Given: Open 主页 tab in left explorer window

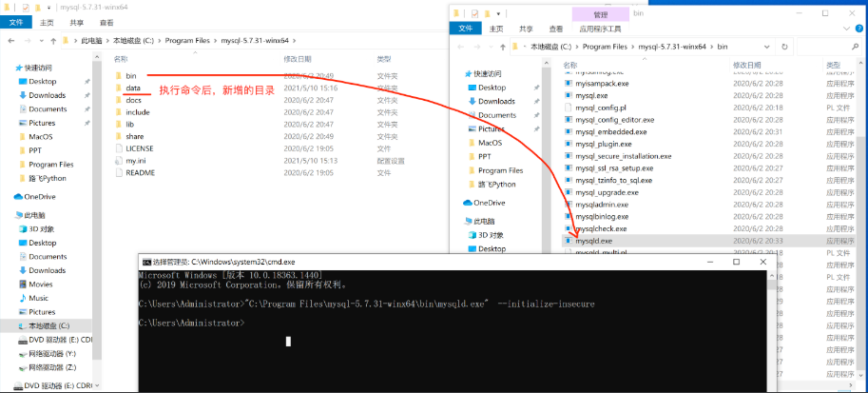Looking at the screenshot, I should [47, 23].
